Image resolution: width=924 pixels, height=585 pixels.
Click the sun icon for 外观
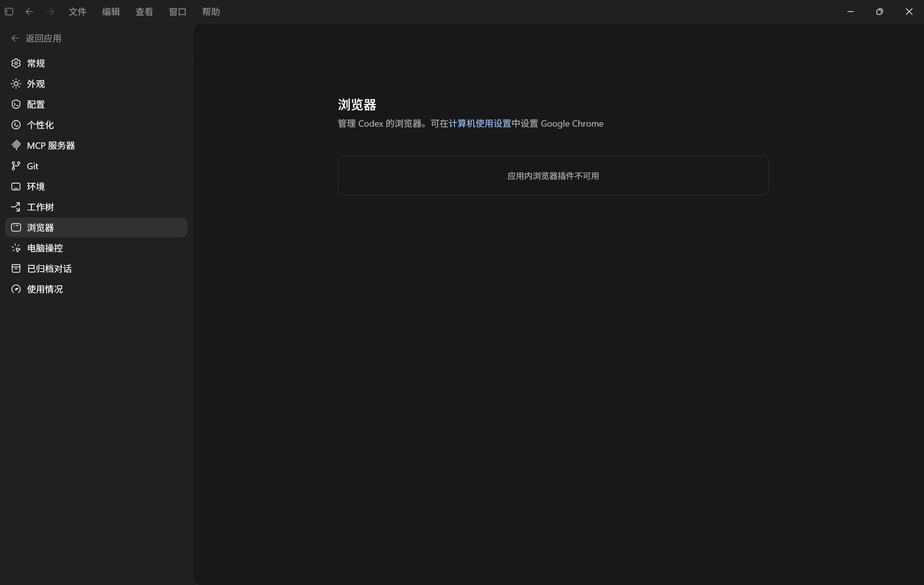click(x=16, y=84)
